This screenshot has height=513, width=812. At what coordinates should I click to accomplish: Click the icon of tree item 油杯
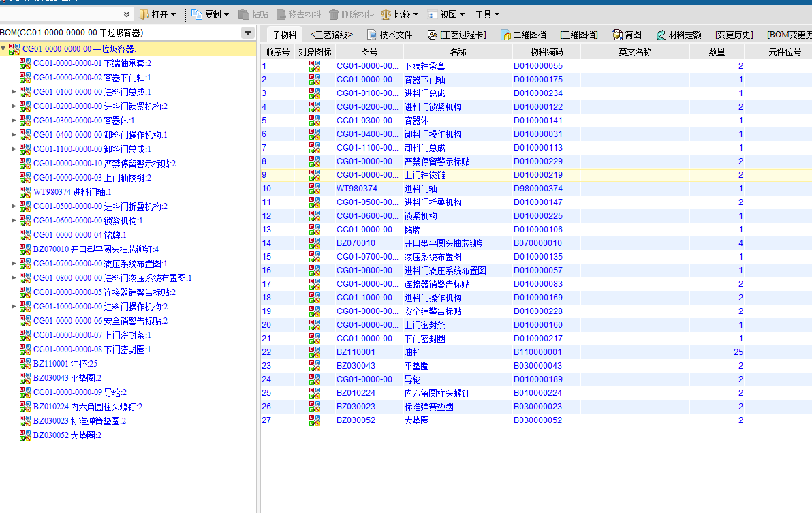tap(25, 364)
